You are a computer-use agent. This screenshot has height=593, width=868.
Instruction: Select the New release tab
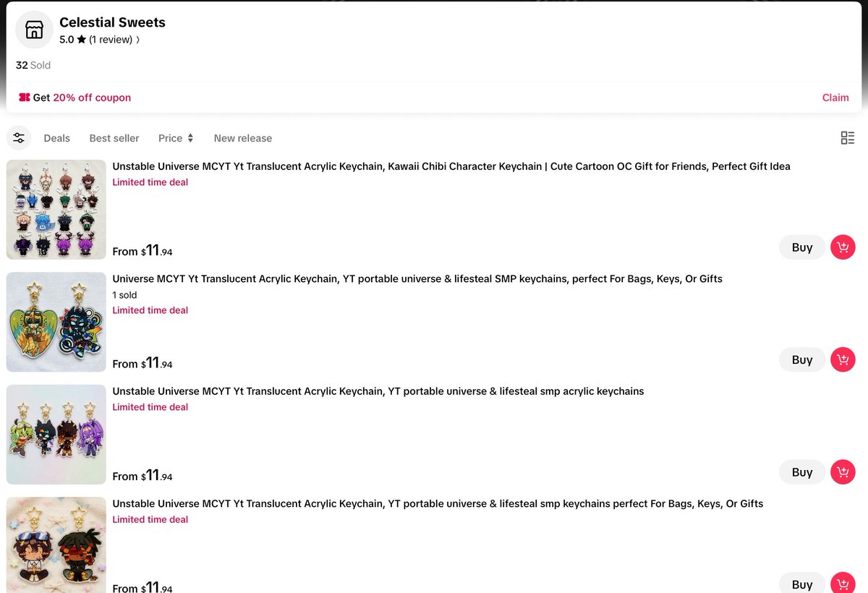[x=243, y=138]
